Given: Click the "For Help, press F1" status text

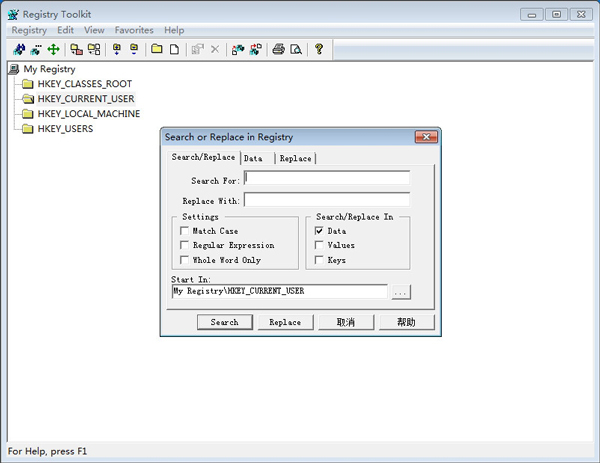Looking at the screenshot, I should (x=47, y=452).
